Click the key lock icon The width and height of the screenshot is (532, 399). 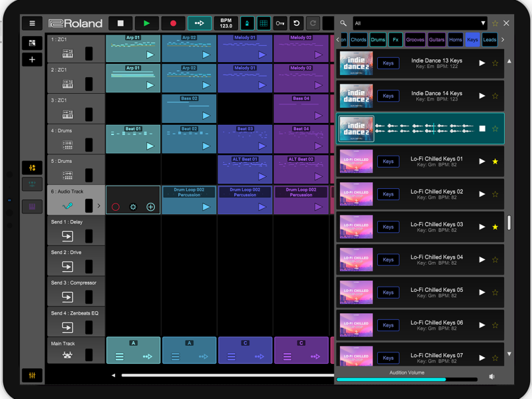[280, 23]
